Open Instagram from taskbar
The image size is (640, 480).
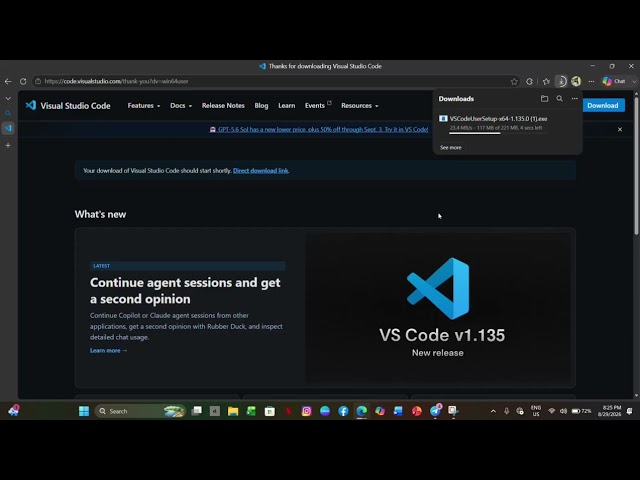coord(307,411)
